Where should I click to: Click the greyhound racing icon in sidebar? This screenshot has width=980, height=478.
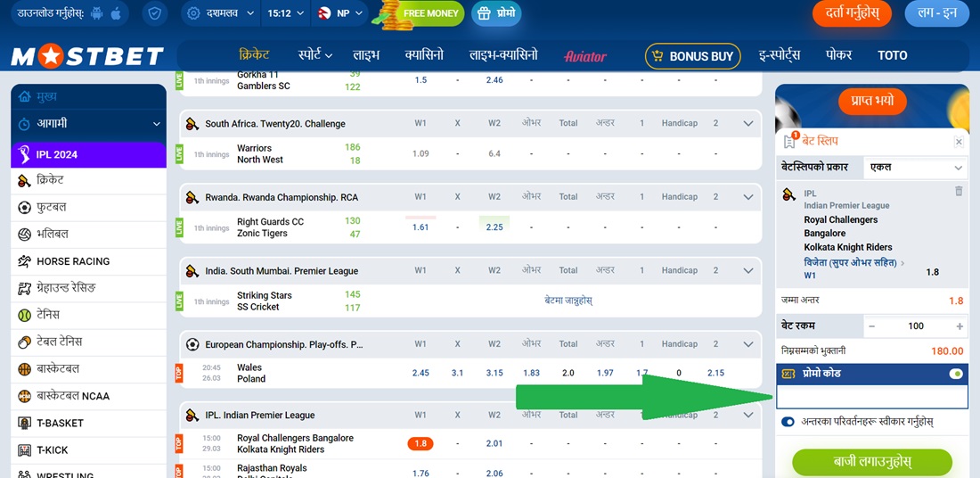24,288
